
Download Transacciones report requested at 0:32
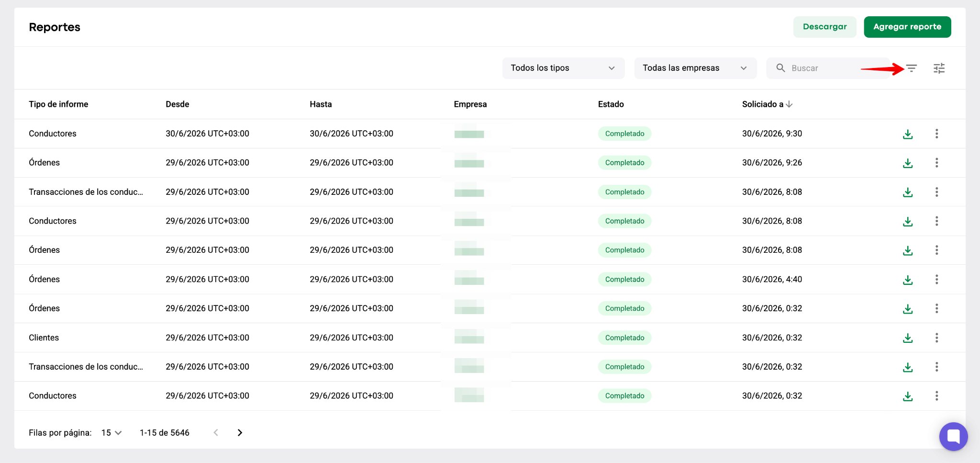(908, 367)
